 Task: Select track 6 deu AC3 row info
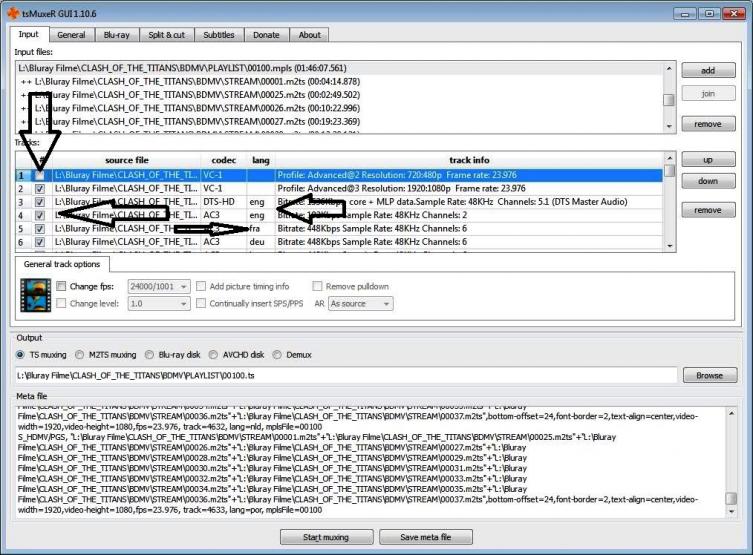point(469,242)
